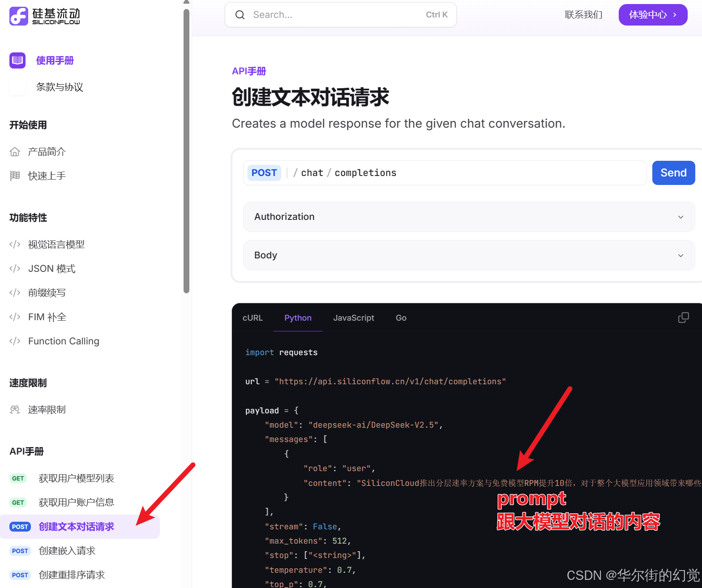Click the POST badge for 创建重排序请求

[x=20, y=575]
